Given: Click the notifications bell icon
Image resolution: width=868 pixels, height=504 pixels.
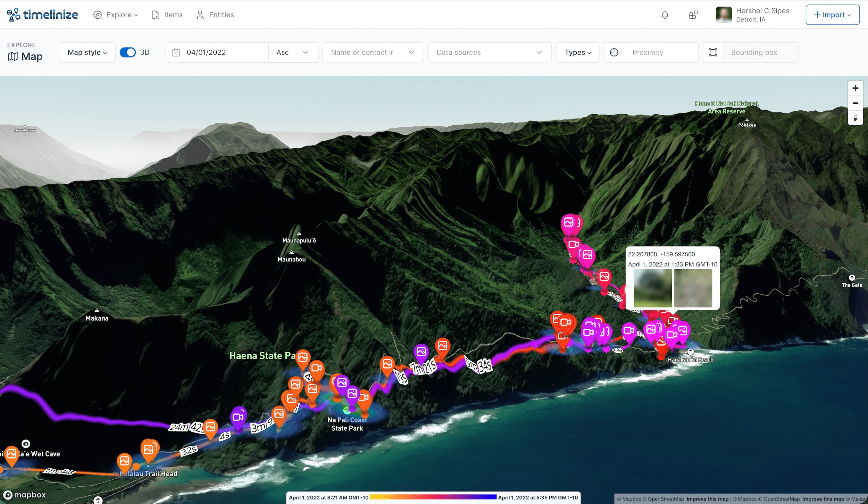Looking at the screenshot, I should [665, 15].
